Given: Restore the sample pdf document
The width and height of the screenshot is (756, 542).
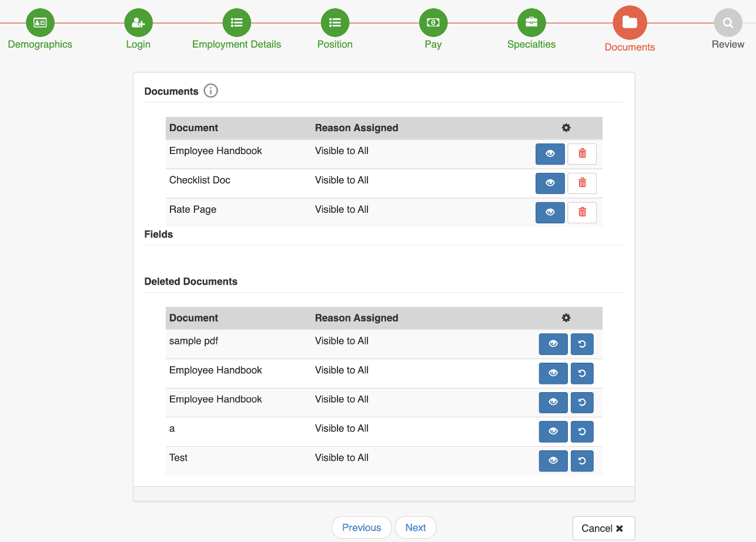Looking at the screenshot, I should 582,344.
